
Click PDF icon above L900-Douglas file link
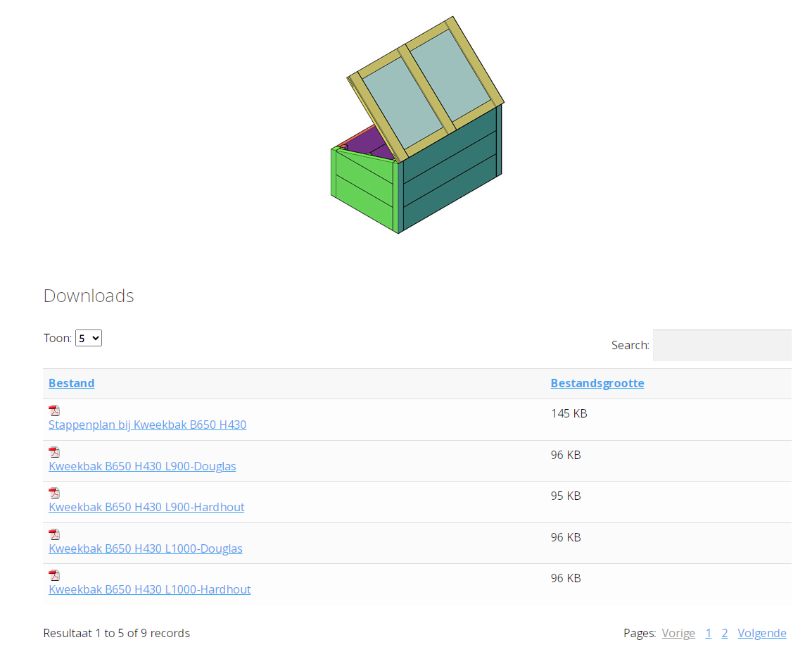click(54, 452)
